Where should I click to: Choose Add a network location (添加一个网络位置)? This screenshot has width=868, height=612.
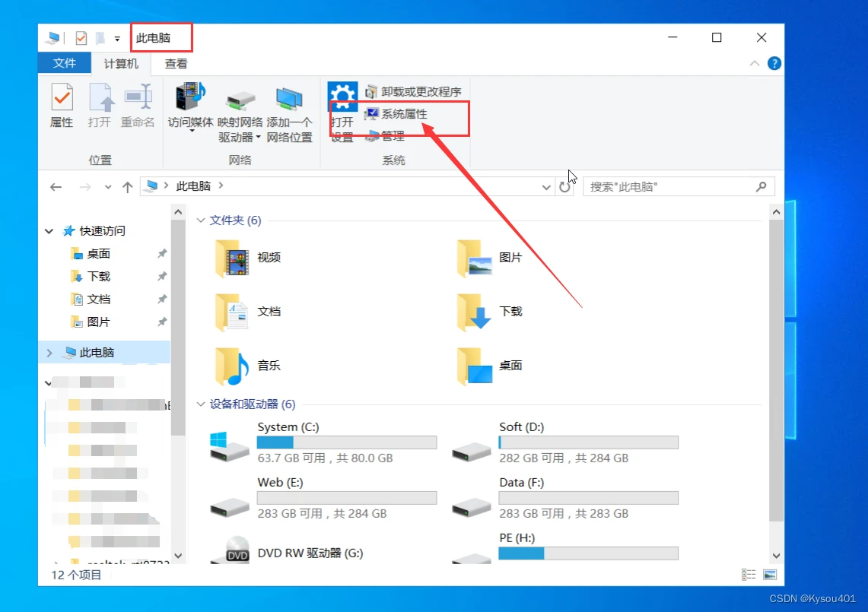[x=289, y=114]
